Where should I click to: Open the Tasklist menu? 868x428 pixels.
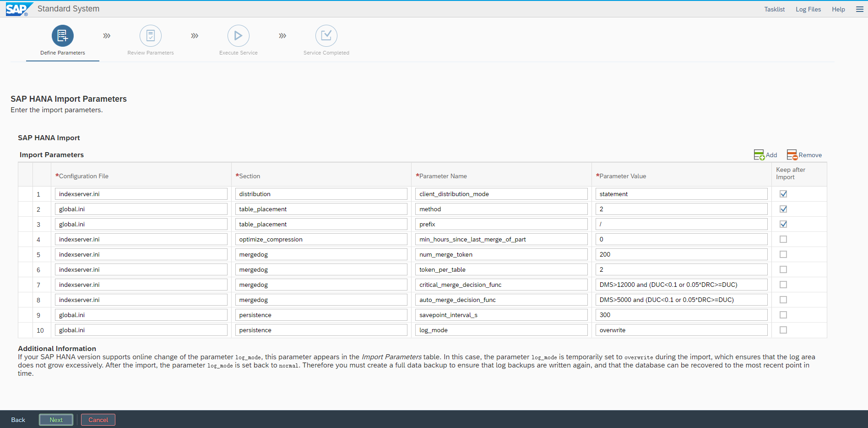point(774,9)
